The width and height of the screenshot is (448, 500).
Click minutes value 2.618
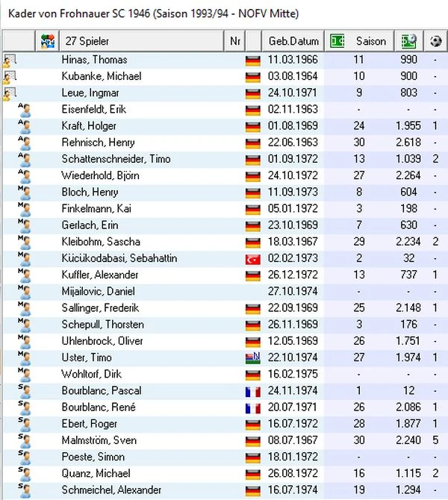408,143
